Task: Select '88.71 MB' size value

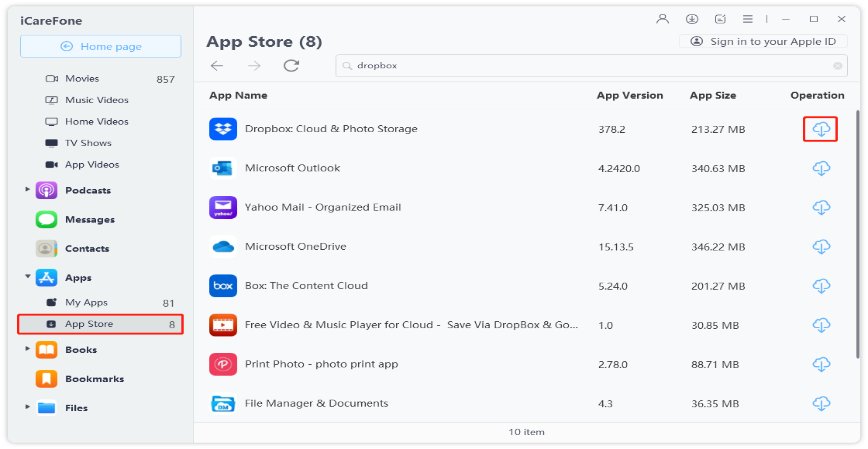Action: coord(715,364)
